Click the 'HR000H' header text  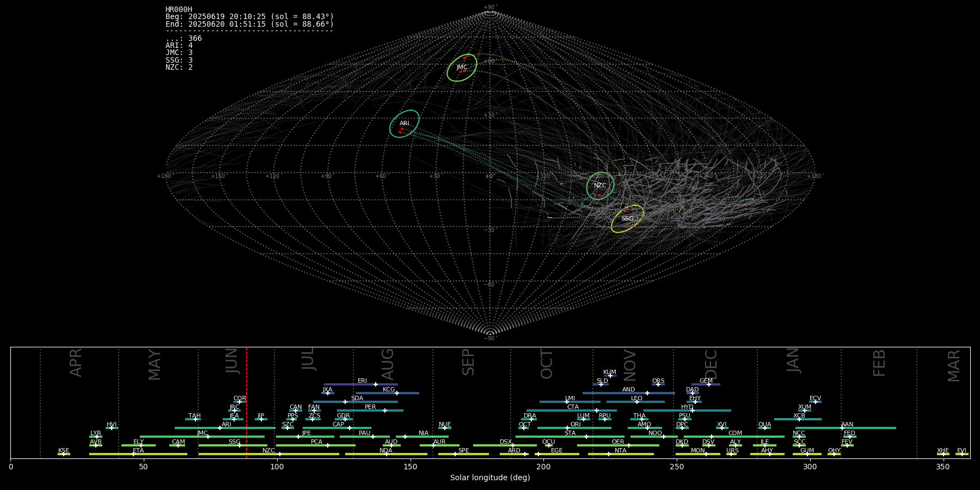pyautogui.click(x=179, y=9)
